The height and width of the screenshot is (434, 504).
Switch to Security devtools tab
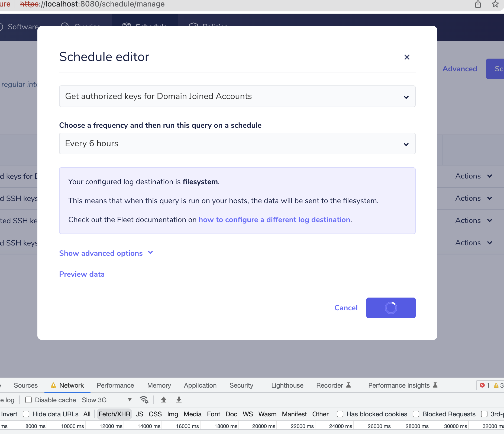pos(241,385)
